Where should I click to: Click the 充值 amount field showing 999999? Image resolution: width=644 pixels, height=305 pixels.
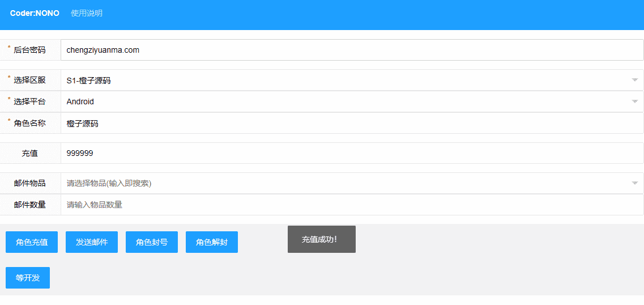(351, 153)
